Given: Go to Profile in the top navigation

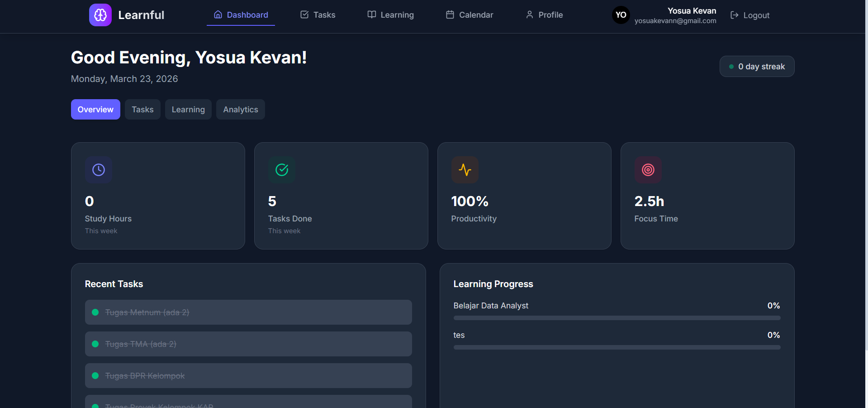Looking at the screenshot, I should point(544,15).
